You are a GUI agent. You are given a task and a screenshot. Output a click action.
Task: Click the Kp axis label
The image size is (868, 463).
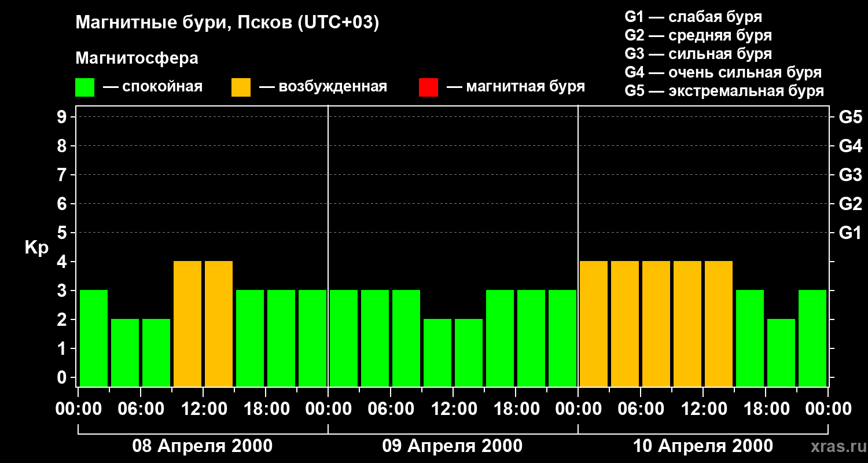point(36,248)
